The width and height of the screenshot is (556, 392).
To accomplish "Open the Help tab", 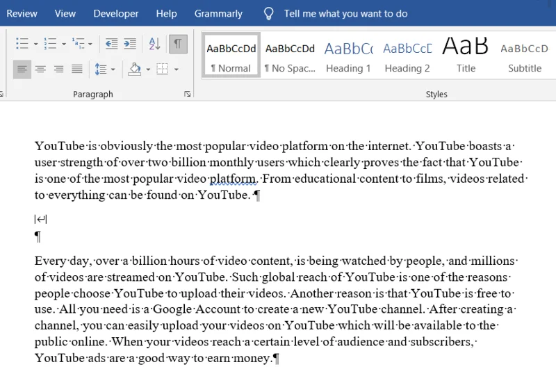I will (x=166, y=13).
